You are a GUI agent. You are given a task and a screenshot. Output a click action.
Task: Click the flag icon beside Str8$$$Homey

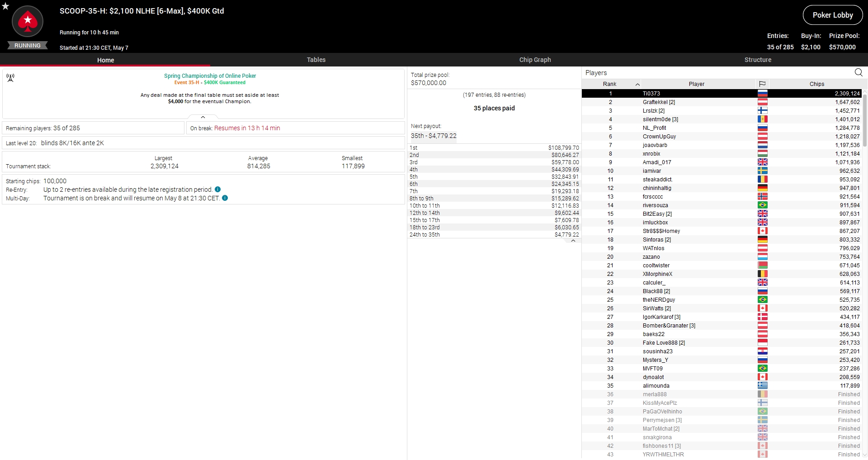762,231
